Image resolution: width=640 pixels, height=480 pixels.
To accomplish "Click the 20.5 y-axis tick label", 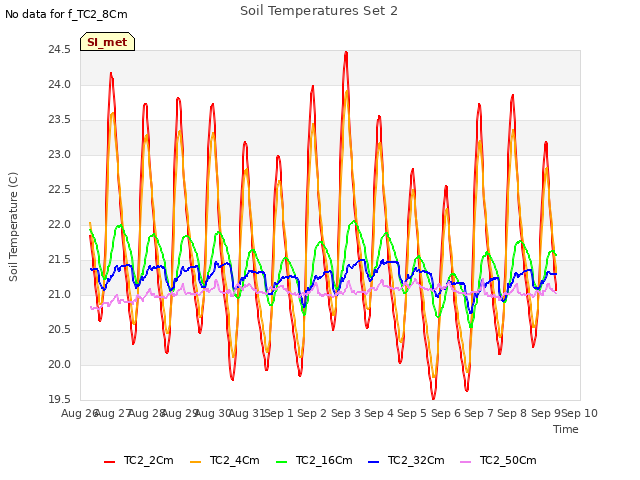I will (60, 329).
